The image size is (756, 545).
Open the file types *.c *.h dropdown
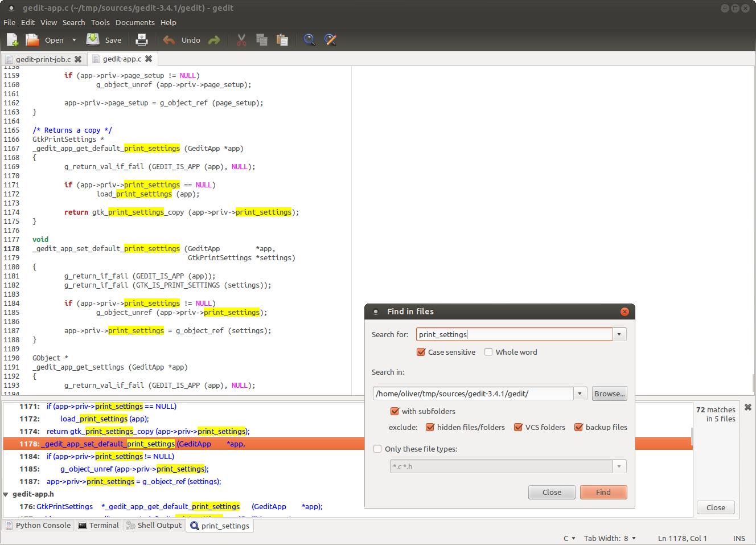619,466
